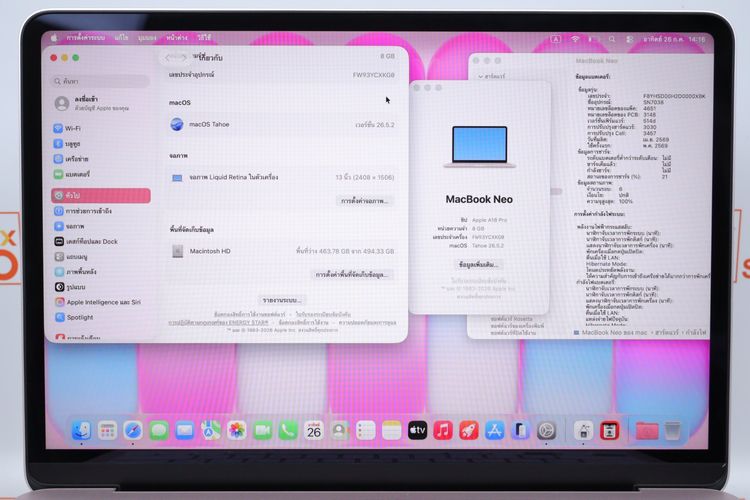Open the ENERGY STAR compliance link

(x=218, y=322)
